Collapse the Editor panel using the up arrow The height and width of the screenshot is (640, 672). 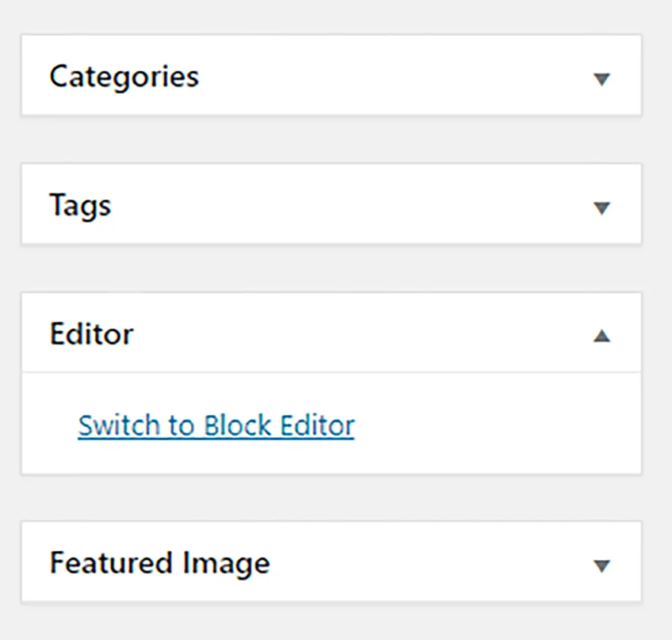[x=601, y=336]
